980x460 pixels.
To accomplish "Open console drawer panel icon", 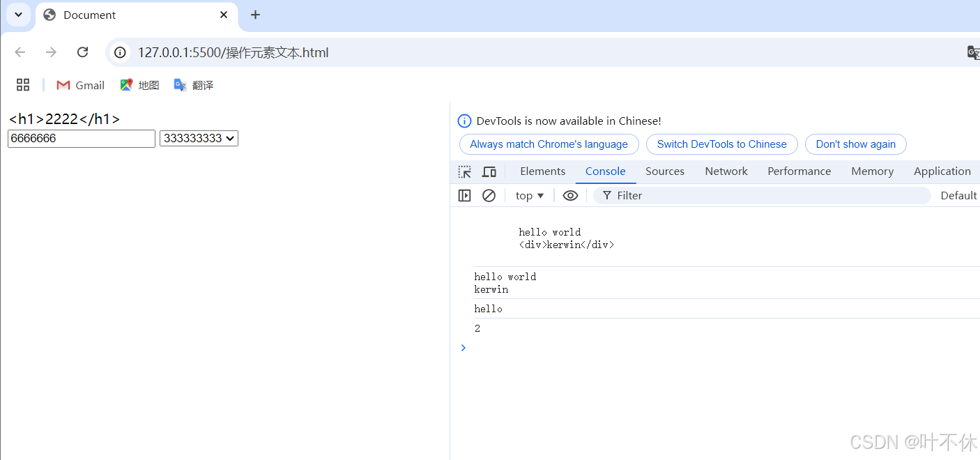I will [464, 195].
